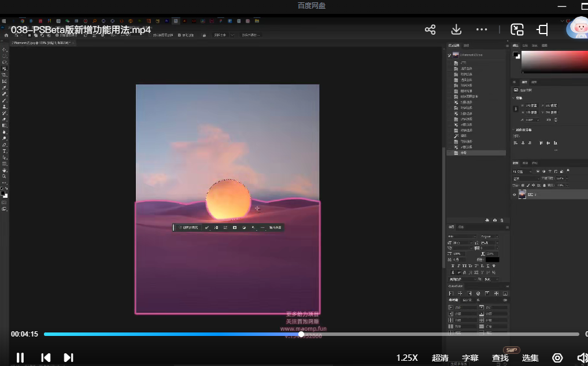Expand the arrow beside 选择主体
This screenshot has height=366, width=588.
(x=232, y=35)
